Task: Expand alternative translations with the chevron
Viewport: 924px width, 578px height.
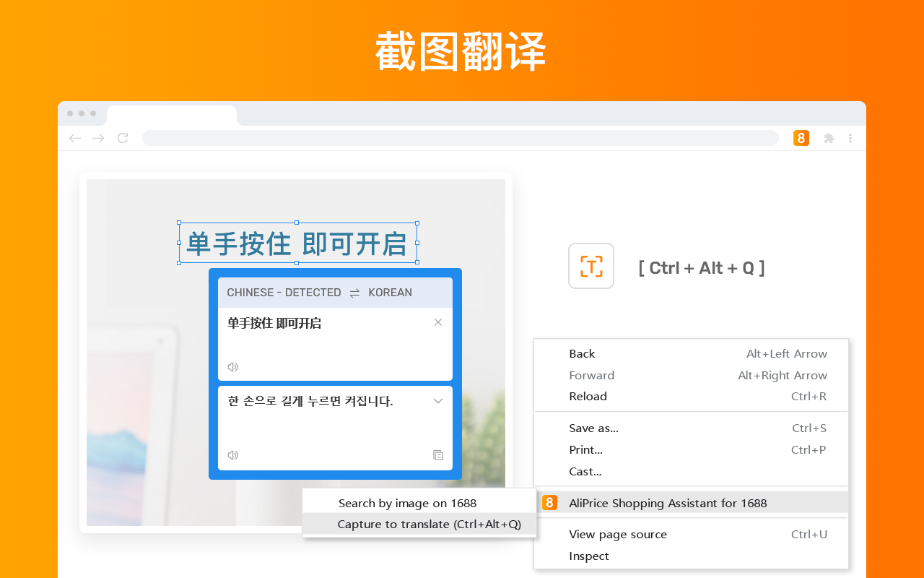Action: pyautogui.click(x=438, y=400)
